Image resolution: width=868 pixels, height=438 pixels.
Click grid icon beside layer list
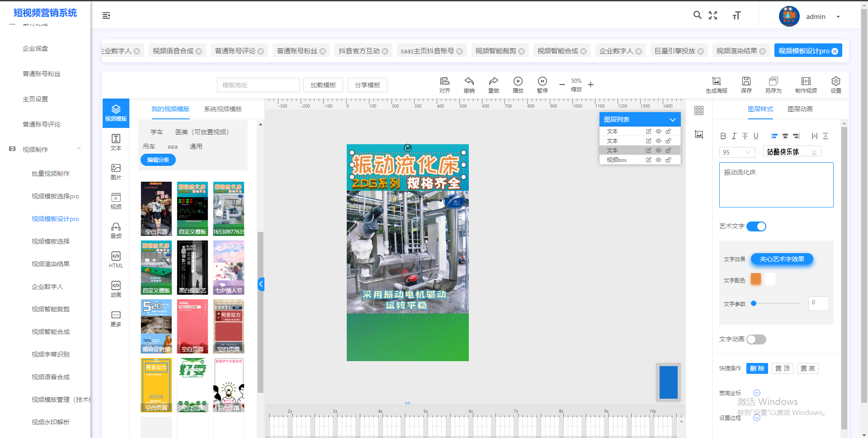[699, 110]
